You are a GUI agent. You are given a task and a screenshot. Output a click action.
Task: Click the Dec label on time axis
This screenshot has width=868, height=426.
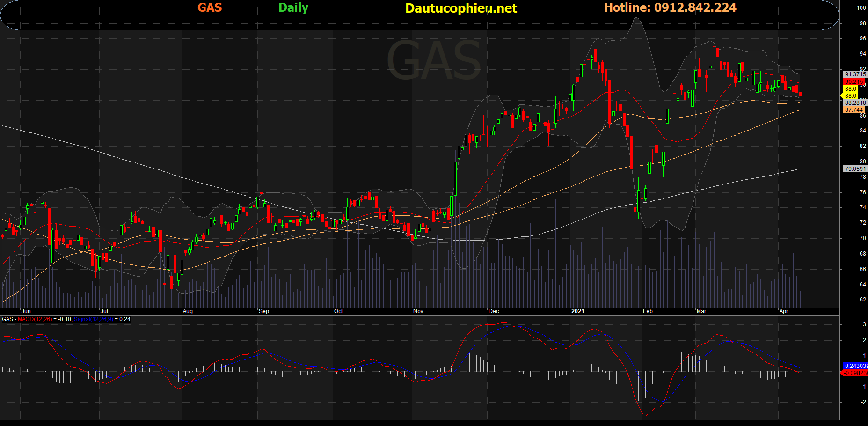point(494,311)
